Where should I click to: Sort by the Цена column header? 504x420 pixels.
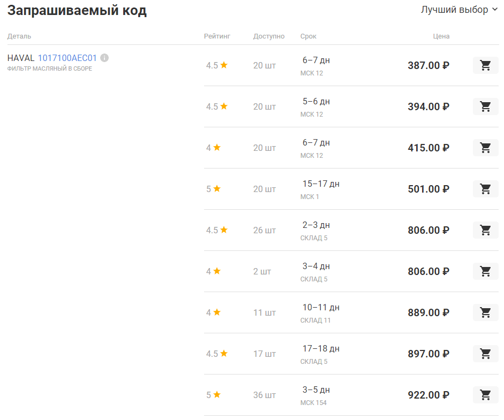coord(441,36)
